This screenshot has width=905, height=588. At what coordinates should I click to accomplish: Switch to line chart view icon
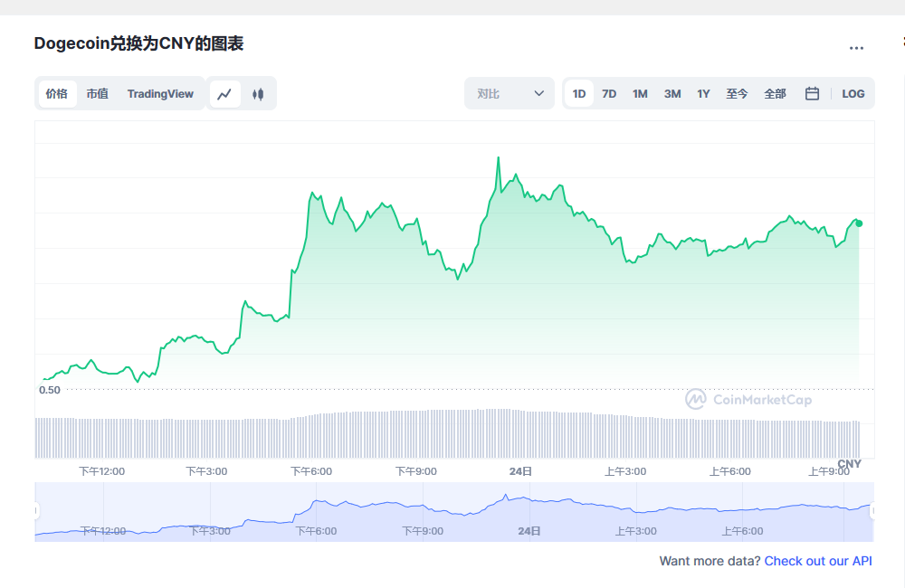(225, 94)
